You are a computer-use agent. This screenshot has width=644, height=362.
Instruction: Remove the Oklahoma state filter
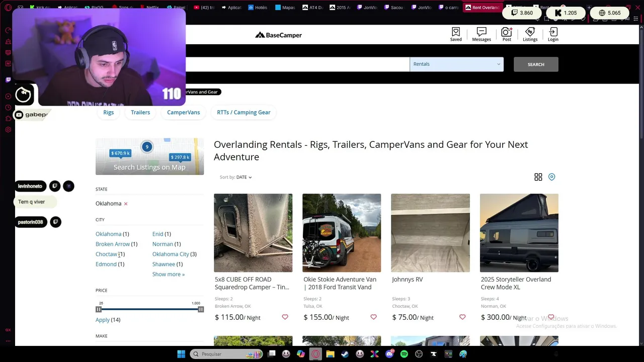(x=126, y=204)
